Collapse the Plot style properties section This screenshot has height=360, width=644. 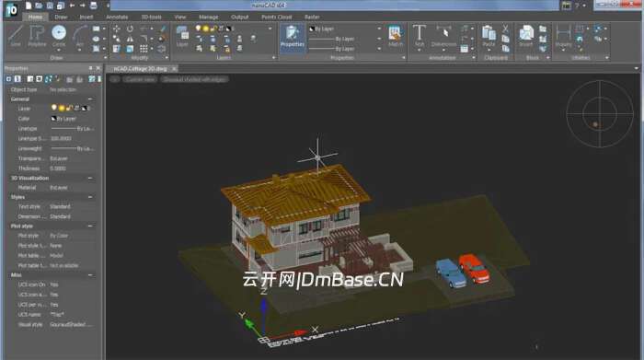pyautogui.click(x=90, y=226)
